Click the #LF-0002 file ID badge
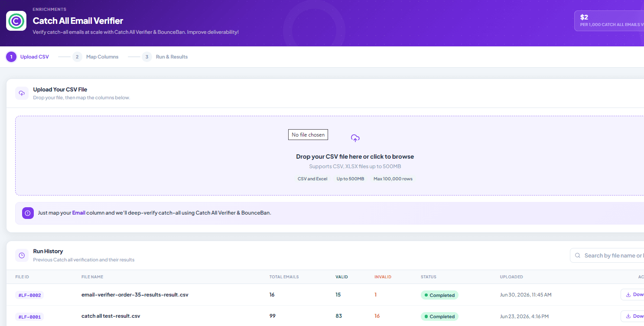The height and width of the screenshot is (326, 644). (x=29, y=295)
